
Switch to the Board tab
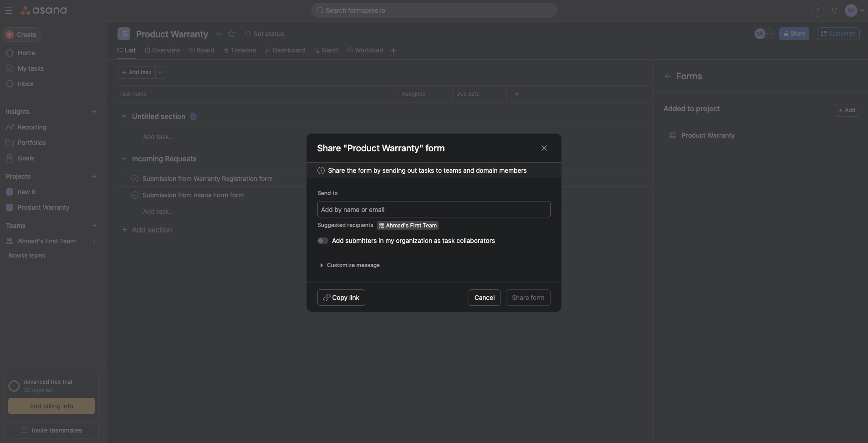(x=202, y=50)
